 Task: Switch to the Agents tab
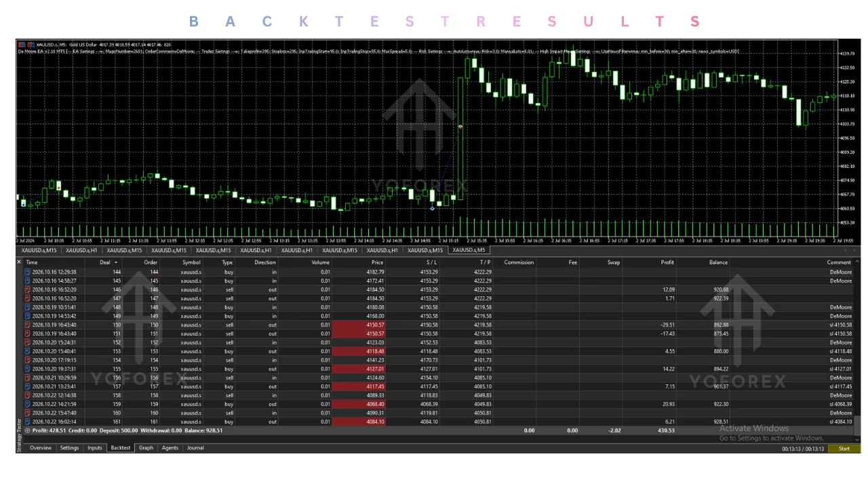(170, 448)
